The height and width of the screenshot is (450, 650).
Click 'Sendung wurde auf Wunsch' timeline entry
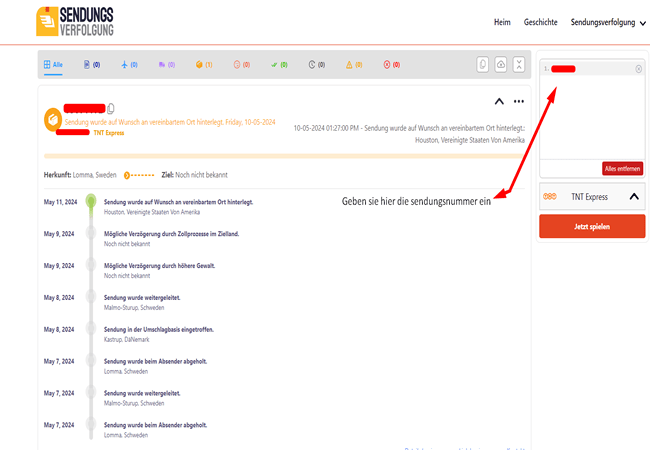coord(178,202)
